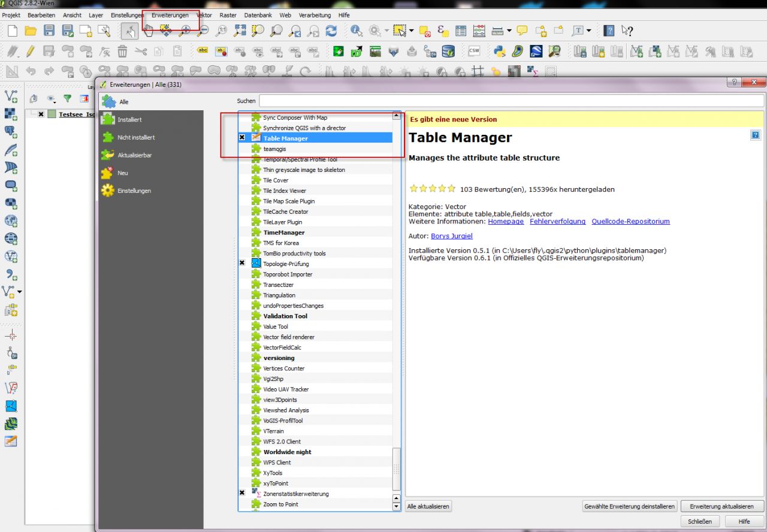
Task: Switch to the Aktualisierbar plugins tab
Action: (x=134, y=155)
